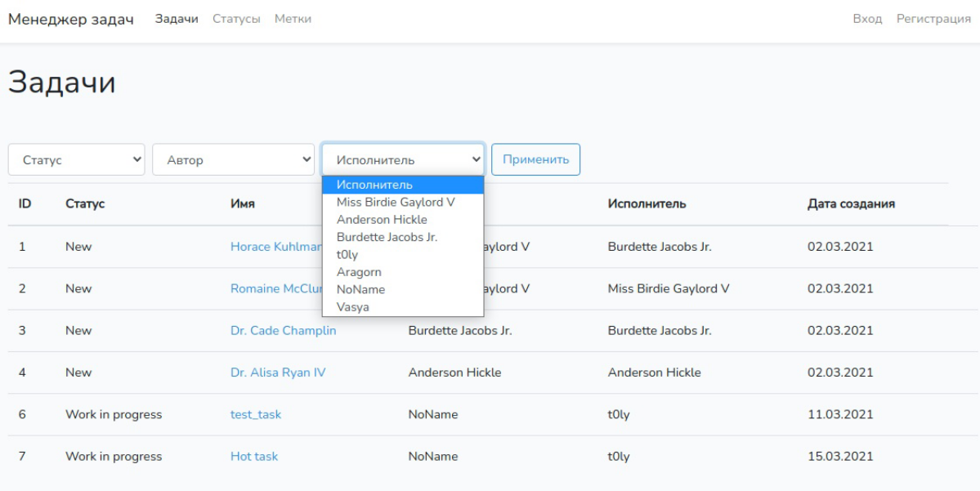The width and height of the screenshot is (980, 491).
Task: Open the Dr. Cade Champlin task
Action: (x=283, y=331)
